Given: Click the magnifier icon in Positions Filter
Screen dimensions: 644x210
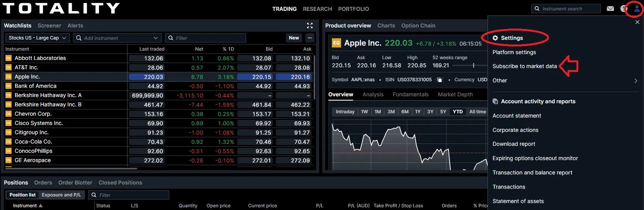Looking at the screenshot, I should (94, 195).
